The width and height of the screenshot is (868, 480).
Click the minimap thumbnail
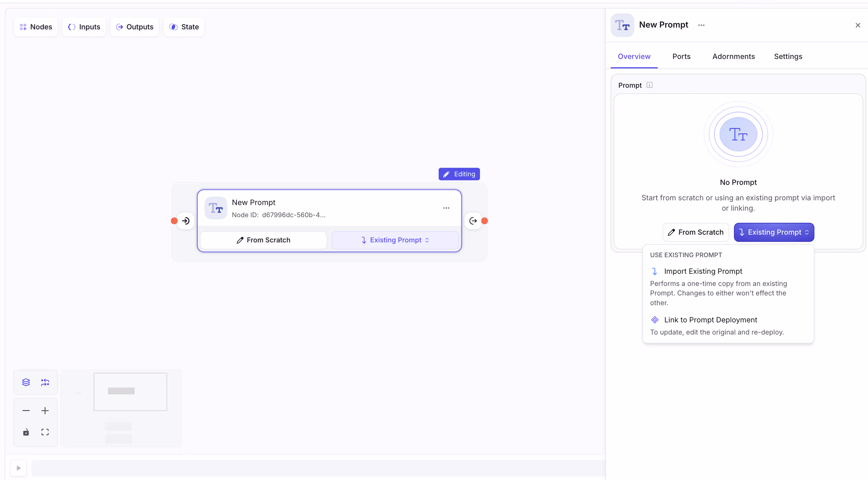click(x=121, y=408)
